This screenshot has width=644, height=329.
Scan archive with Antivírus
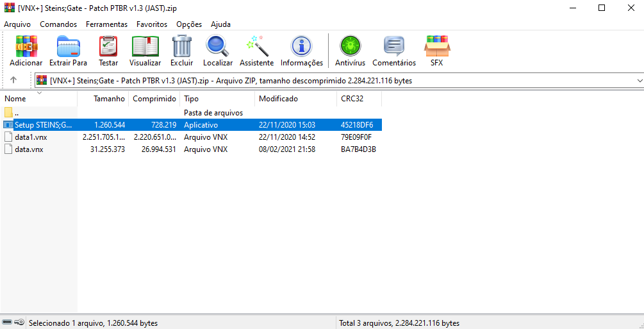point(350,46)
